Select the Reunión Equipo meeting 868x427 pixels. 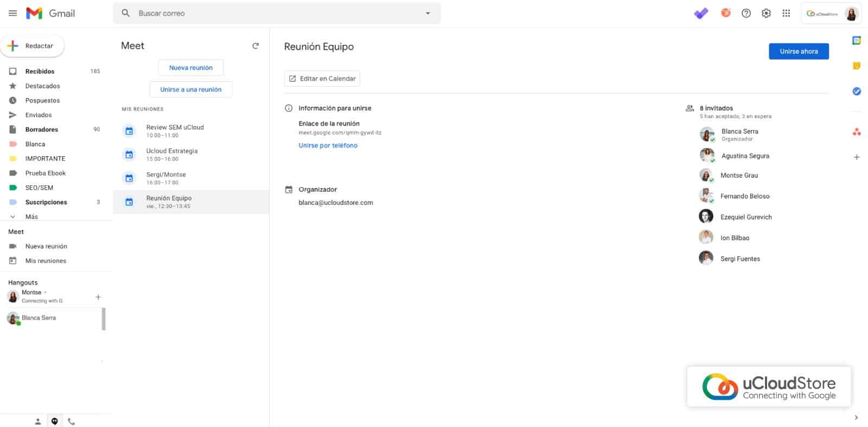pos(191,202)
